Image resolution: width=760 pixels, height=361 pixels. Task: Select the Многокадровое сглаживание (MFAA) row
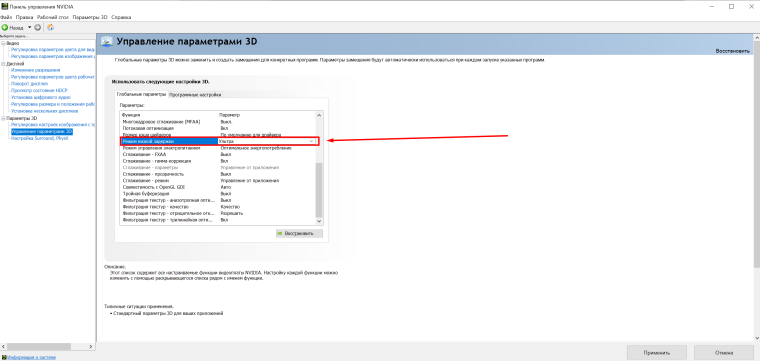pyautogui.click(x=218, y=122)
